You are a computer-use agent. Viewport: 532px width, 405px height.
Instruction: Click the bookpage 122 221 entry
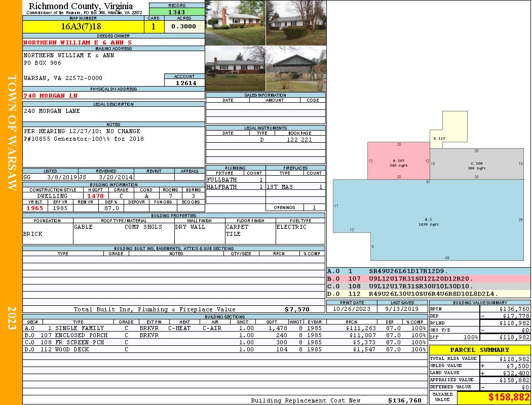[299, 140]
